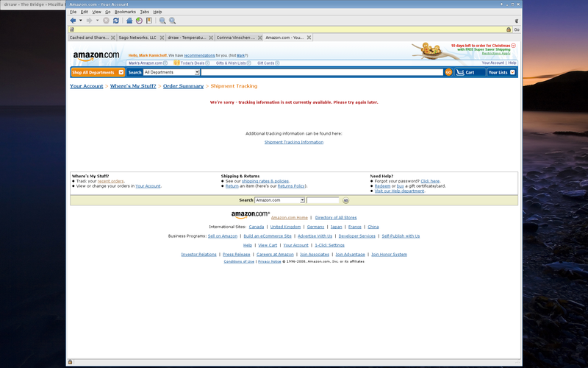Image resolution: width=588 pixels, height=368 pixels.
Task: Follow the Shipment Tracking Information link
Action: [293, 142]
